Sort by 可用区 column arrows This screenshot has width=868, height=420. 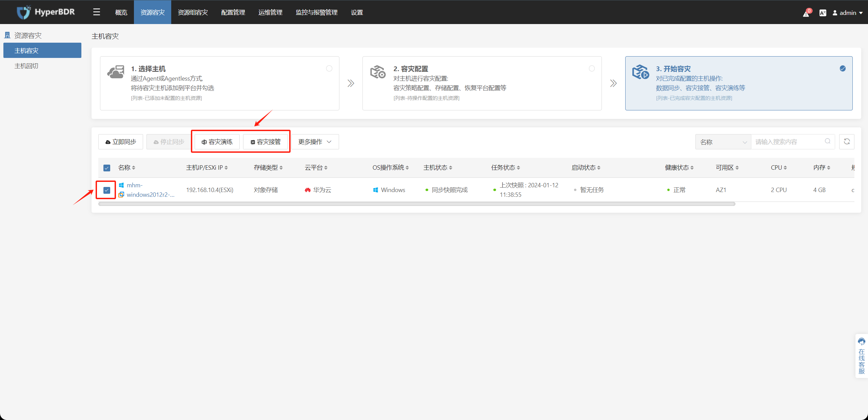click(737, 168)
